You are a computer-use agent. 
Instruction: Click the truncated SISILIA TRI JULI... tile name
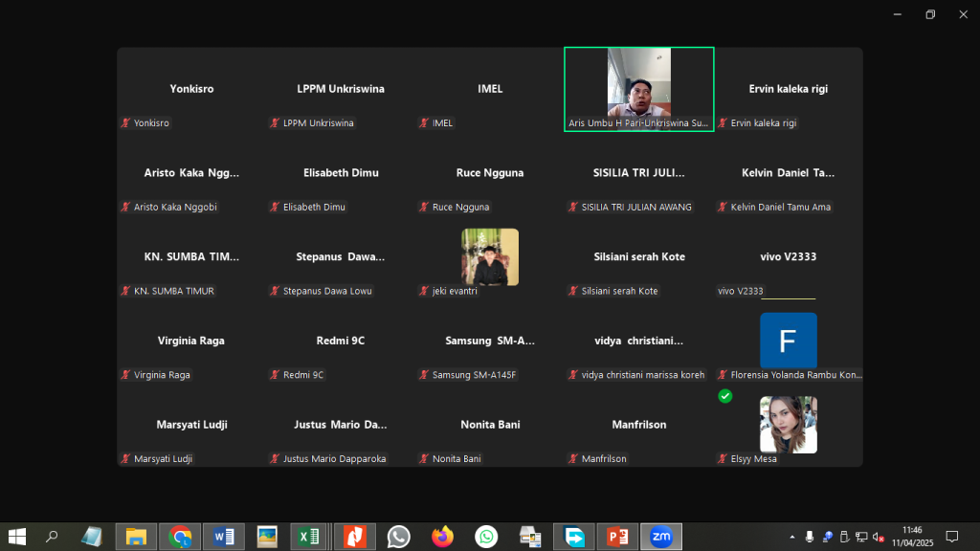point(638,173)
